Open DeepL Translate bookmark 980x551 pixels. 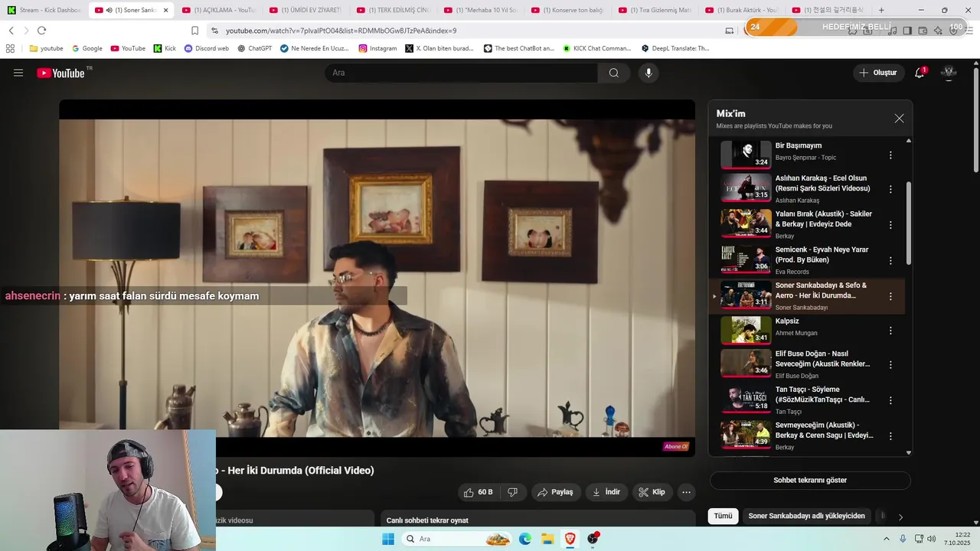pos(676,48)
